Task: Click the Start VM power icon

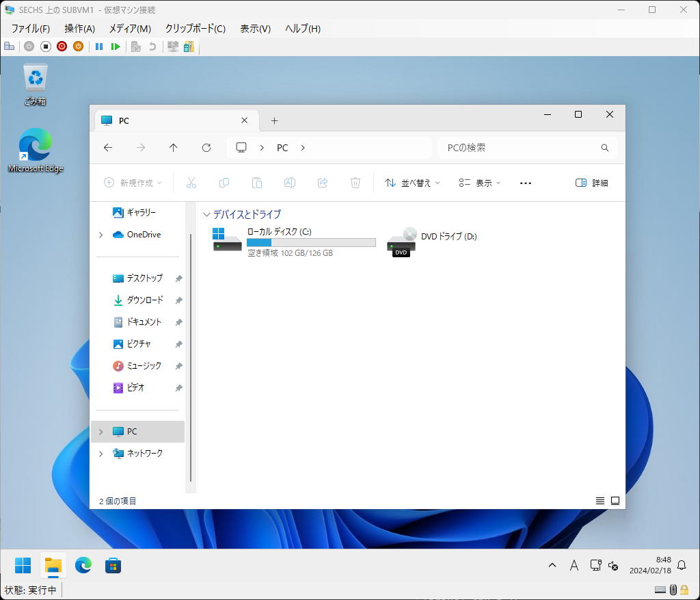Action: tap(29, 47)
